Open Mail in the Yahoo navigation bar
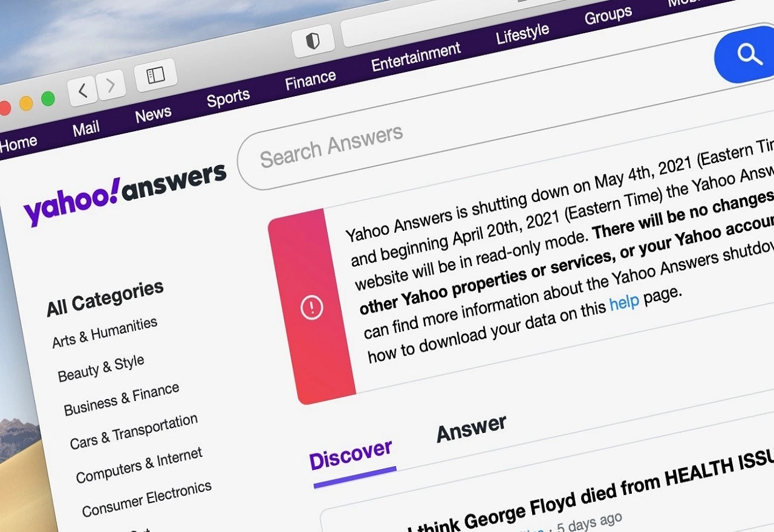 pyautogui.click(x=86, y=128)
